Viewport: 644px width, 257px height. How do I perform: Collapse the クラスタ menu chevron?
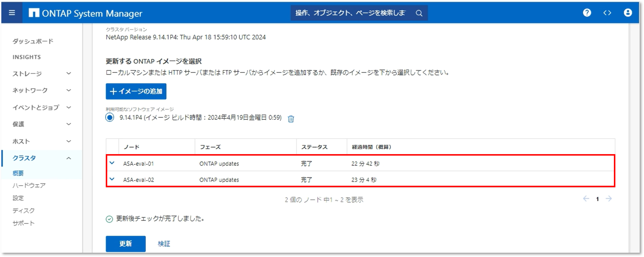(x=69, y=158)
